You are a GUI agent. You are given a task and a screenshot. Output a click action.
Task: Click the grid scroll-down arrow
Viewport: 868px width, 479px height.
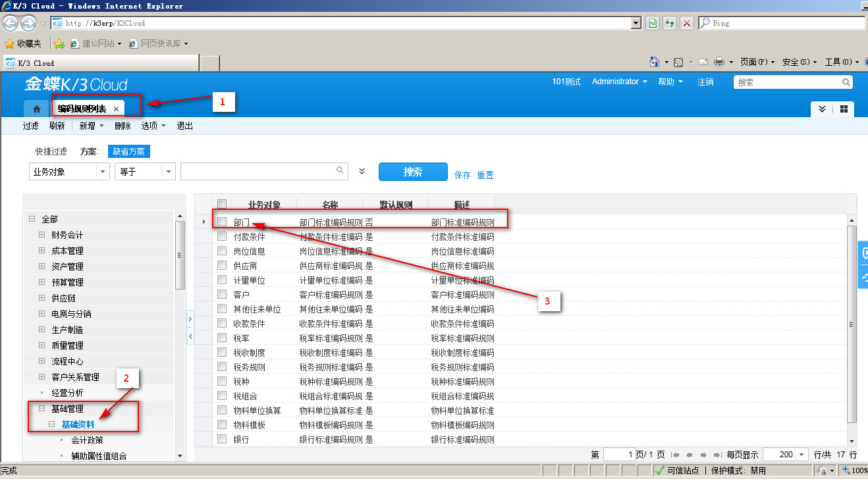point(852,440)
